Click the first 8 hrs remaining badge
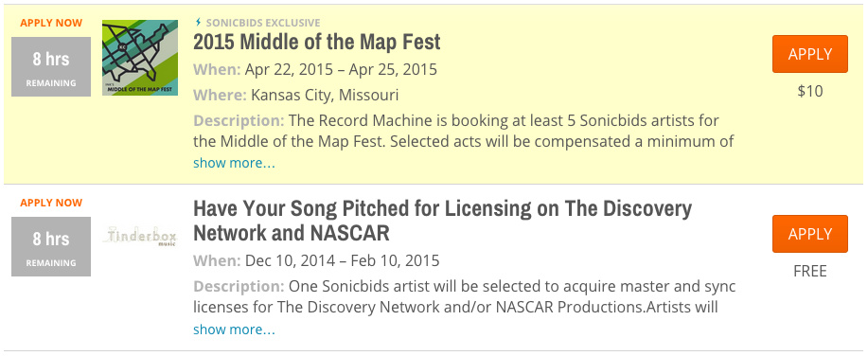Screen dimensions: 868x356 click(51, 67)
